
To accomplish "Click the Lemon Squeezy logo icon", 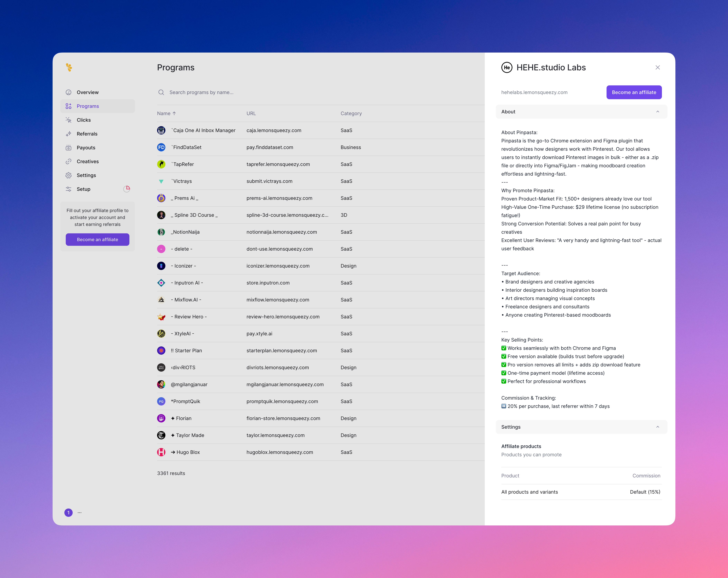I will point(69,67).
